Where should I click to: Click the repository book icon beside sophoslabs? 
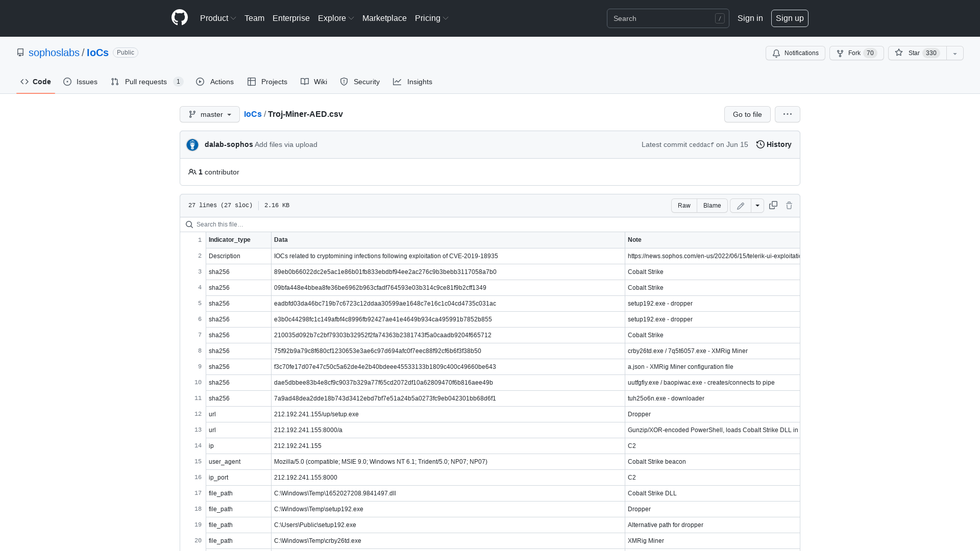(20, 53)
